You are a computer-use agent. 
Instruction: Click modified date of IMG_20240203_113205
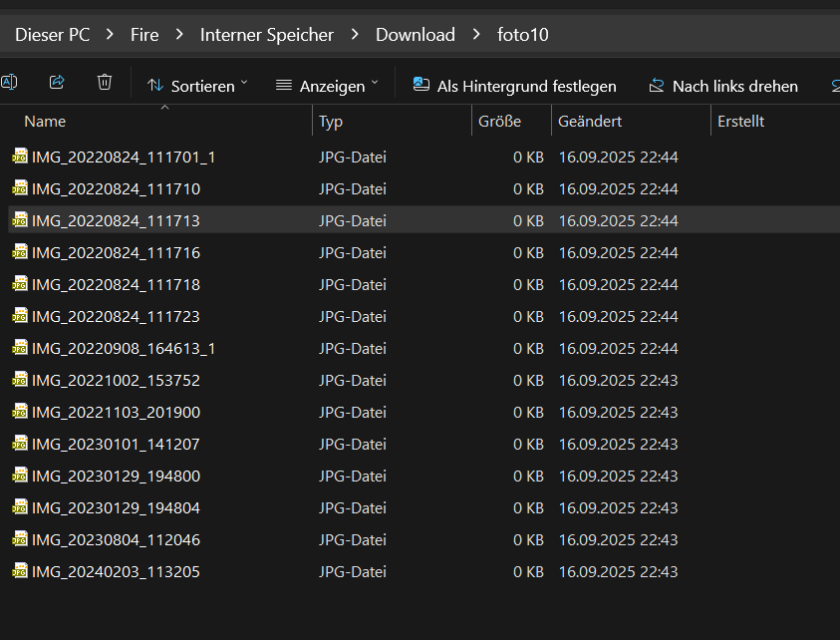[x=618, y=572]
